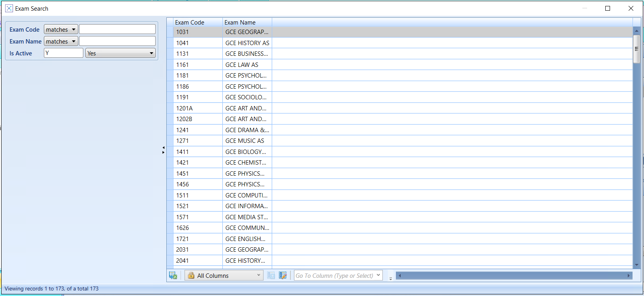Open the Exam Name matches operator dropdown
This screenshot has height=296, width=644.
61,41
